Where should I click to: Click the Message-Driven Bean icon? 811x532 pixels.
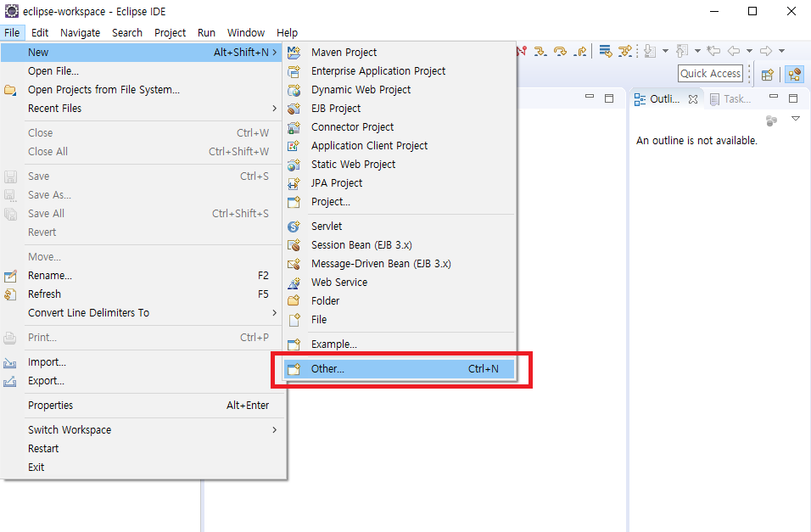(x=294, y=264)
